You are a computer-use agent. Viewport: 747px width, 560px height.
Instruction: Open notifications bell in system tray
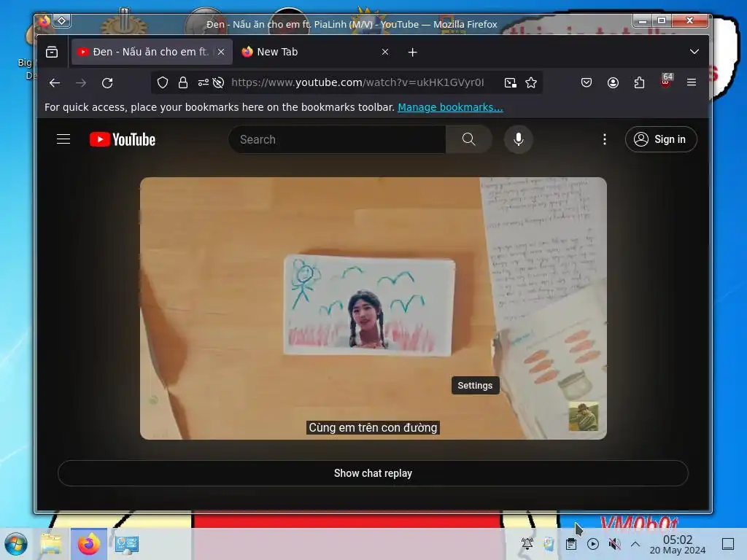click(527, 544)
